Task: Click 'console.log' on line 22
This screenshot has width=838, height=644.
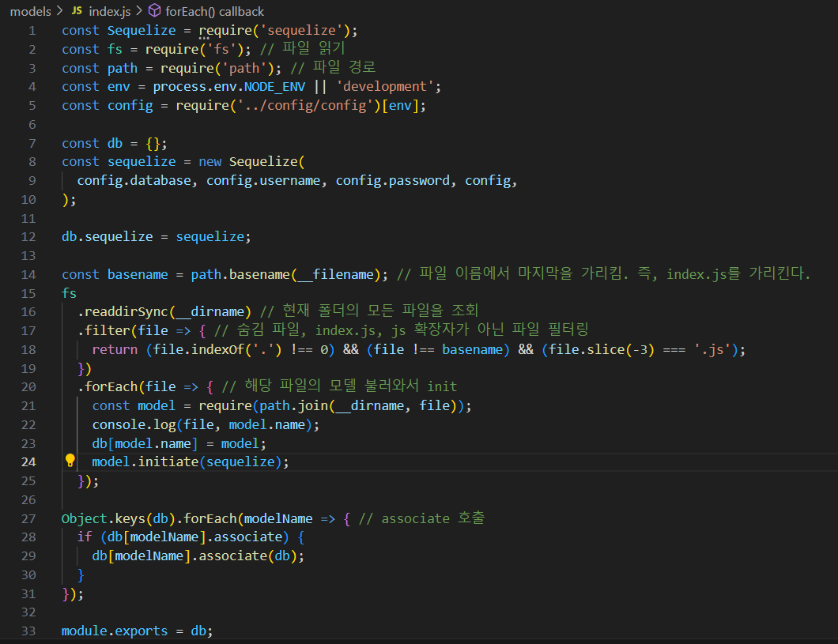Action: point(134,424)
